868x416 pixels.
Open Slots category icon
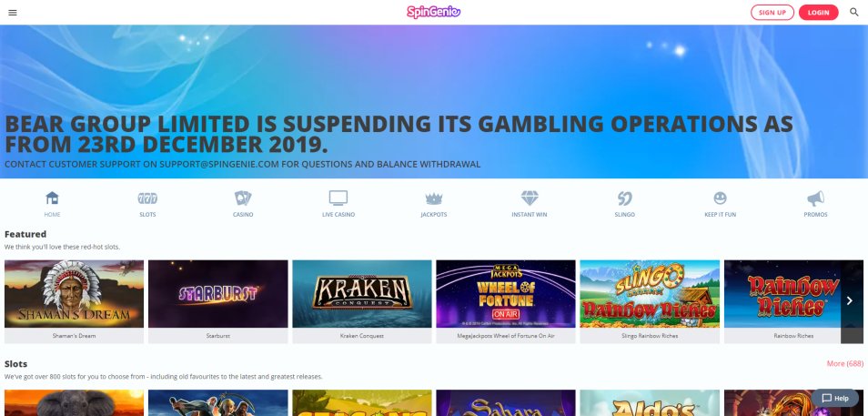(x=147, y=198)
